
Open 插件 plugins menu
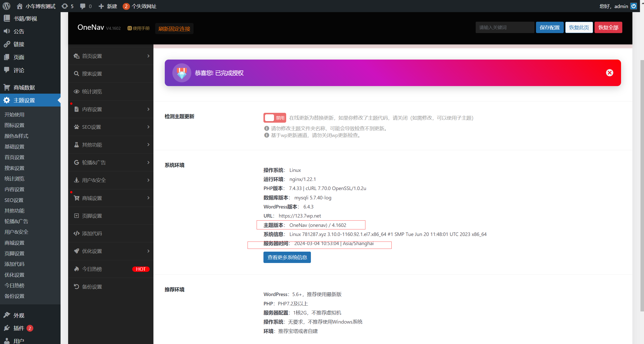pos(30,328)
